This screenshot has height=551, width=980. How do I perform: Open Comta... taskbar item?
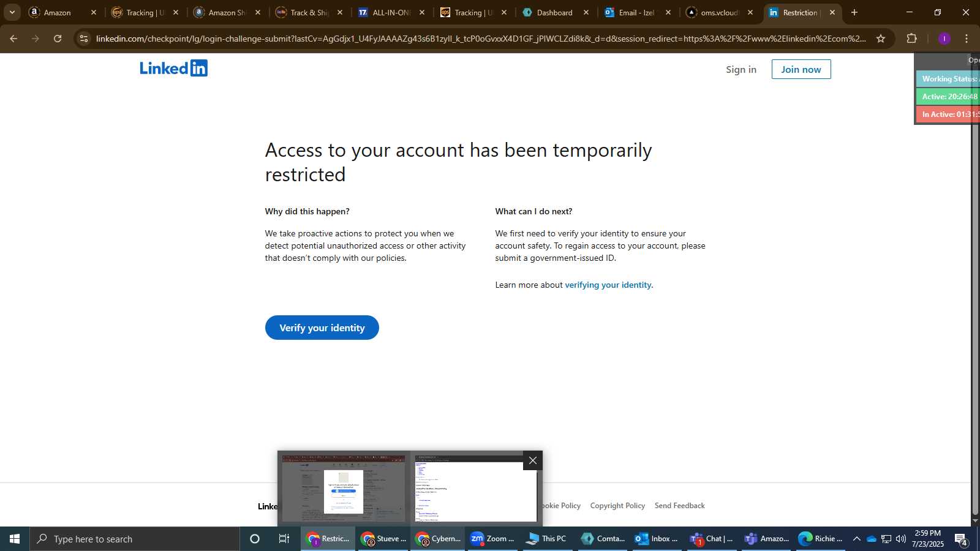point(603,539)
